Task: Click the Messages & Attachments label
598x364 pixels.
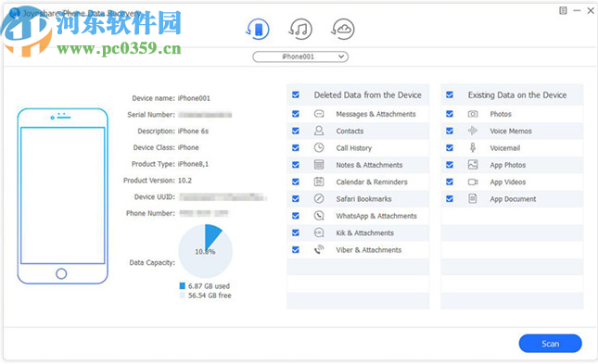Action: pyautogui.click(x=375, y=114)
